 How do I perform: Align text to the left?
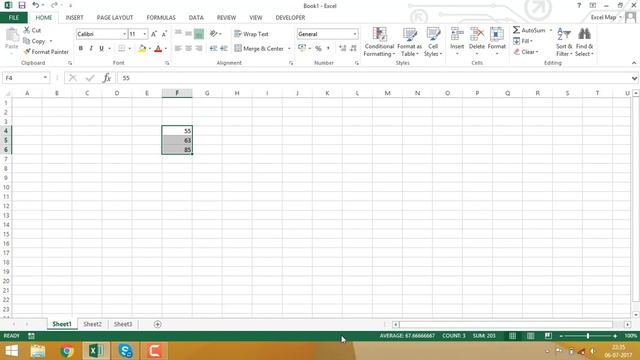click(178, 48)
